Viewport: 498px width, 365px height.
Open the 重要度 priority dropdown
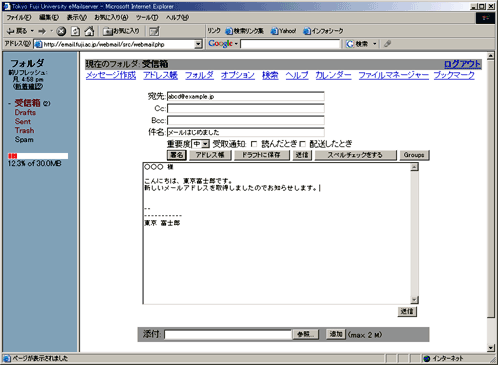[200, 144]
